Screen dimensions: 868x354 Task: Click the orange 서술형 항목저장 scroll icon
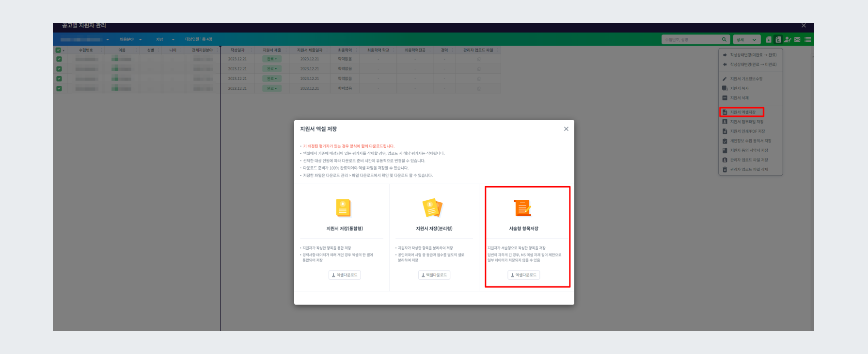[x=523, y=208]
